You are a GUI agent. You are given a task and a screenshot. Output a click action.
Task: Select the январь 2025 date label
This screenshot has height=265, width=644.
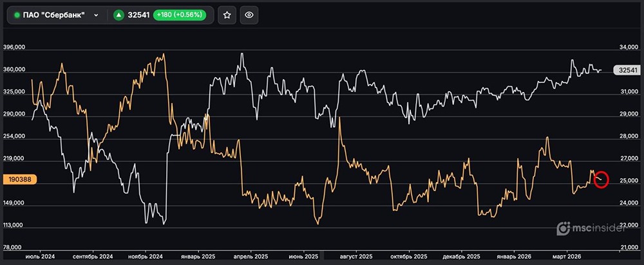(198, 256)
